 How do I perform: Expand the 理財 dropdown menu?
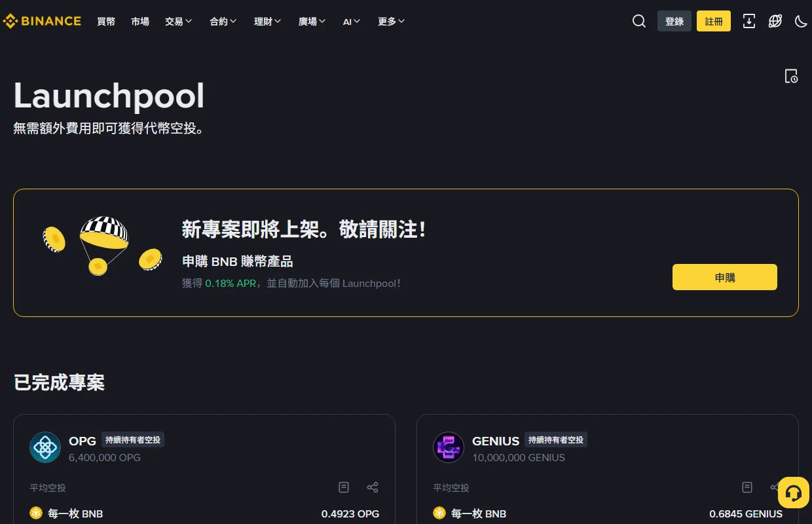[268, 22]
